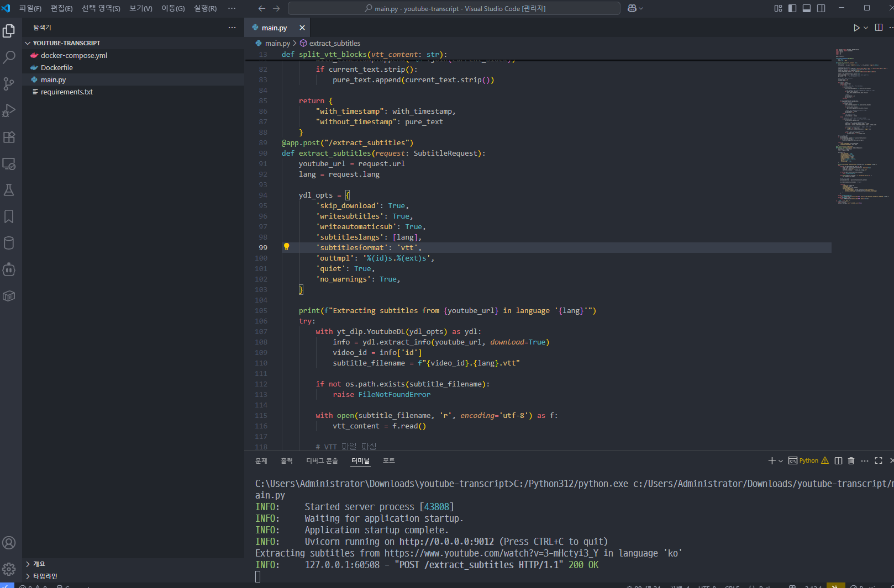Image resolution: width=894 pixels, height=588 pixels.
Task: Open the new terminal launch profile dropdown
Action: (781, 461)
